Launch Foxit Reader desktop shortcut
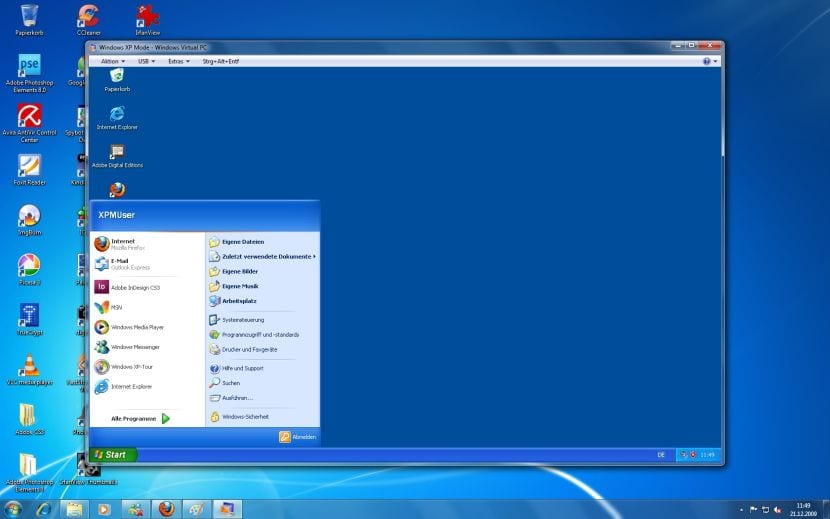830x519 pixels. pos(29,169)
